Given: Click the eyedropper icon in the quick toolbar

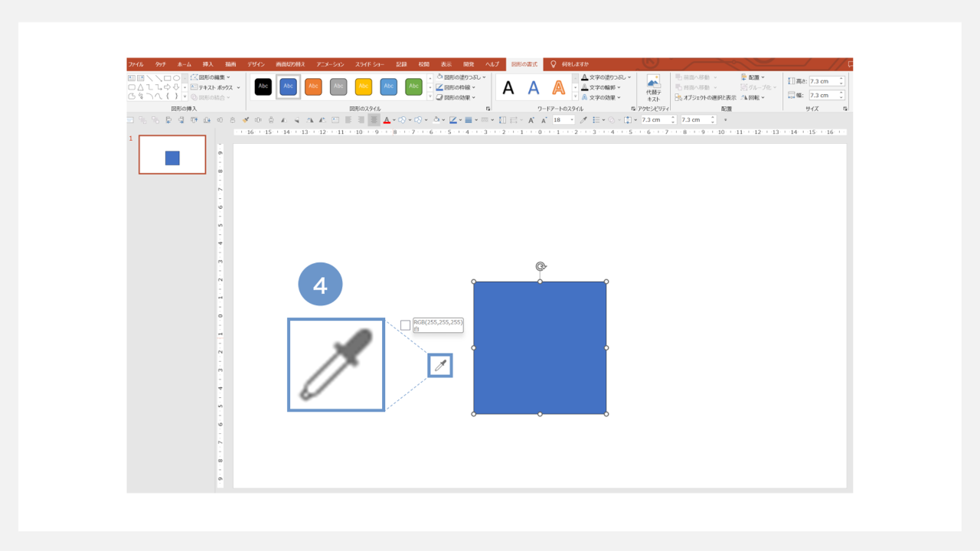Looking at the screenshot, I should coord(583,120).
